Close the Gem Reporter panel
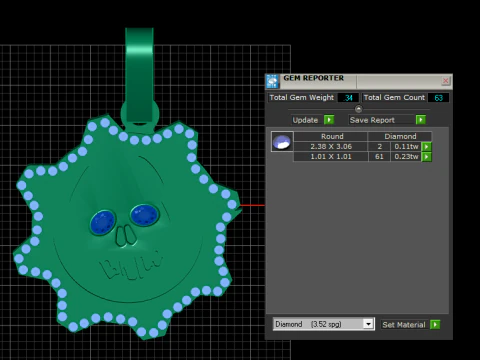 pyautogui.click(x=445, y=81)
